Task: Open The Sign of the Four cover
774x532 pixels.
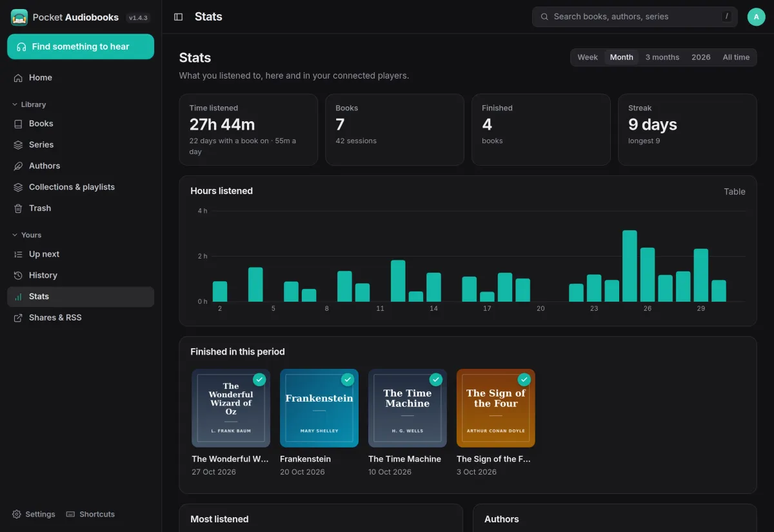Action: click(x=496, y=408)
